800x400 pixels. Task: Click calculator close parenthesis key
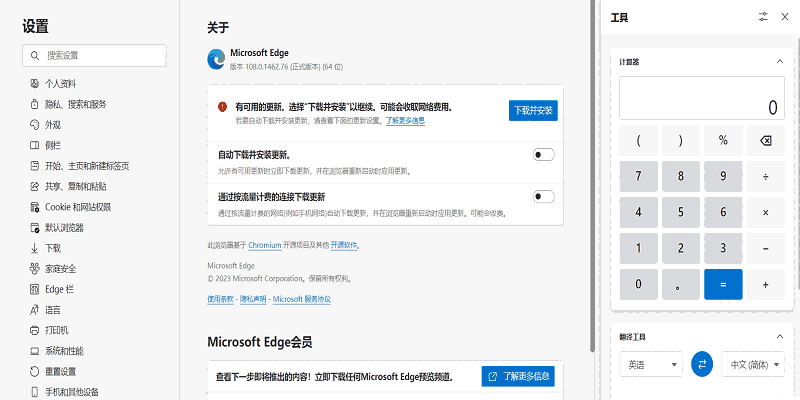tap(681, 141)
